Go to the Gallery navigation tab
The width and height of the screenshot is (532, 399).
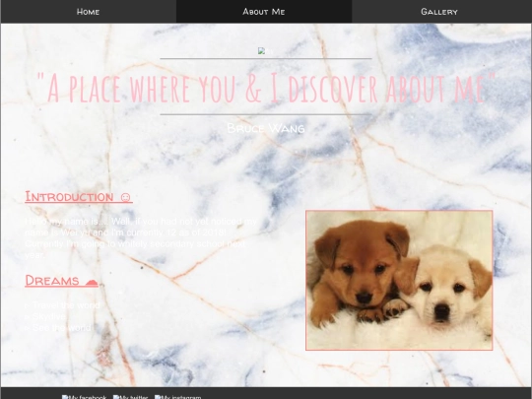click(x=439, y=12)
